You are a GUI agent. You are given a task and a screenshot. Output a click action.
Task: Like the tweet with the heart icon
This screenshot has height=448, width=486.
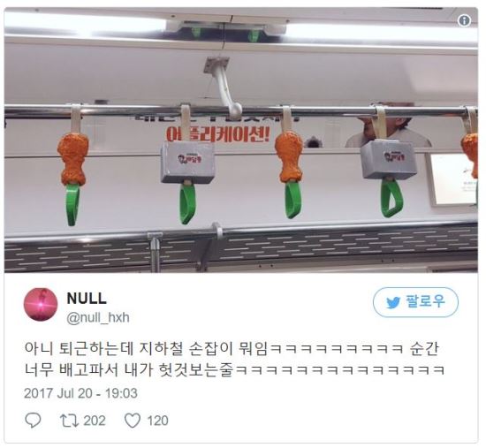(x=133, y=421)
